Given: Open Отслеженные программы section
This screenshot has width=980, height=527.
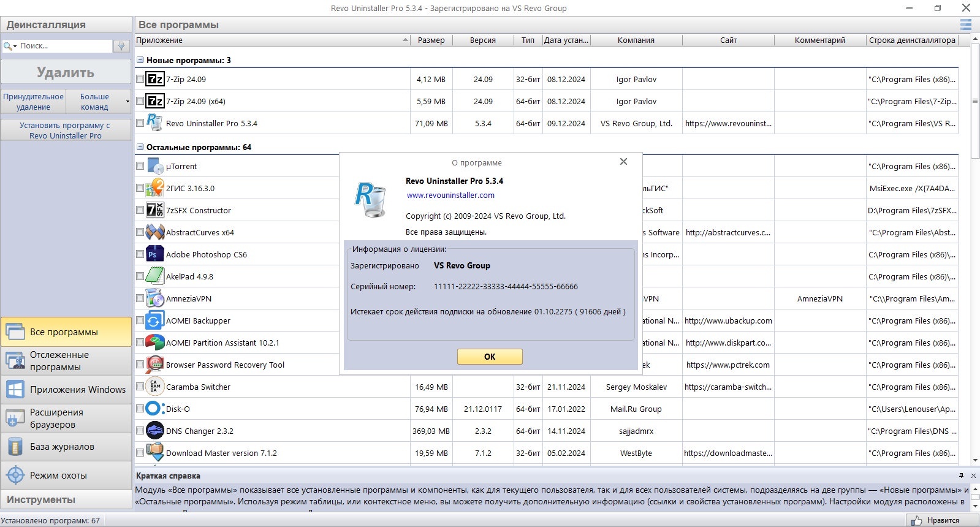Looking at the screenshot, I should (x=66, y=361).
